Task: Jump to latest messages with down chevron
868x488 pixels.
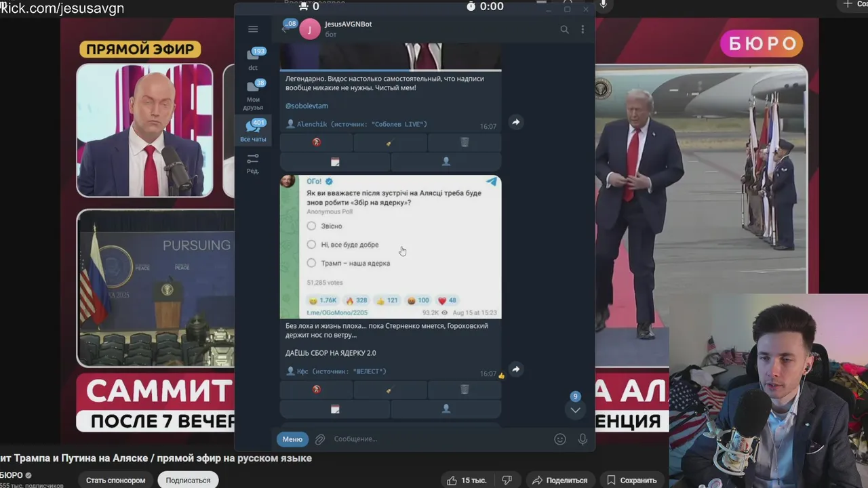Action: tap(575, 409)
